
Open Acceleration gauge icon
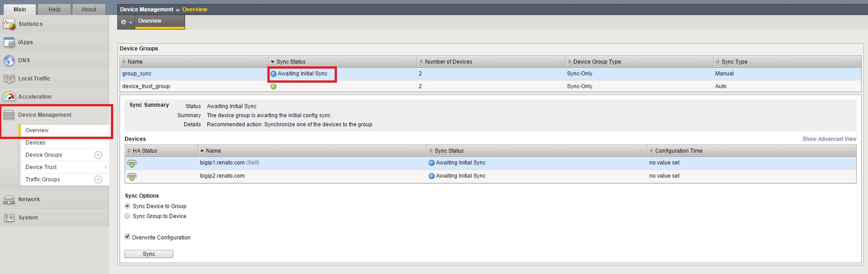tap(9, 97)
